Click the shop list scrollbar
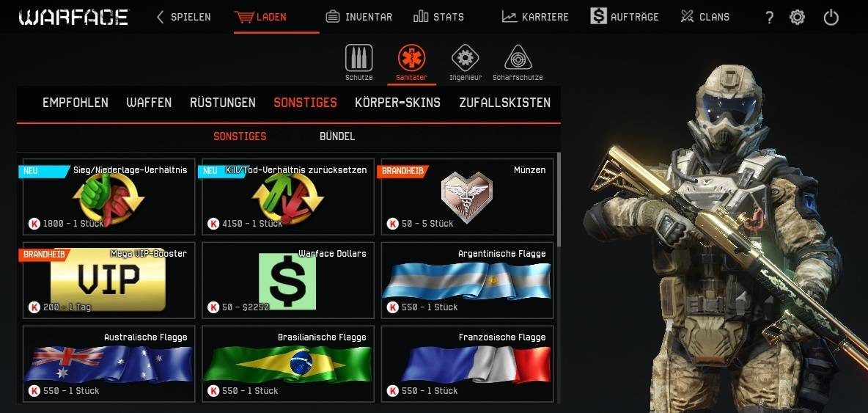The image size is (868, 413). [559, 200]
